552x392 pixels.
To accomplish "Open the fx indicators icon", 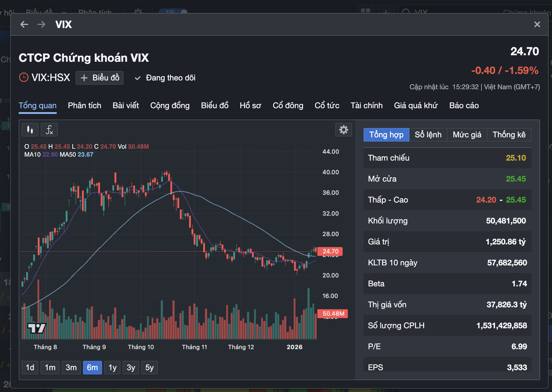I will point(49,130).
